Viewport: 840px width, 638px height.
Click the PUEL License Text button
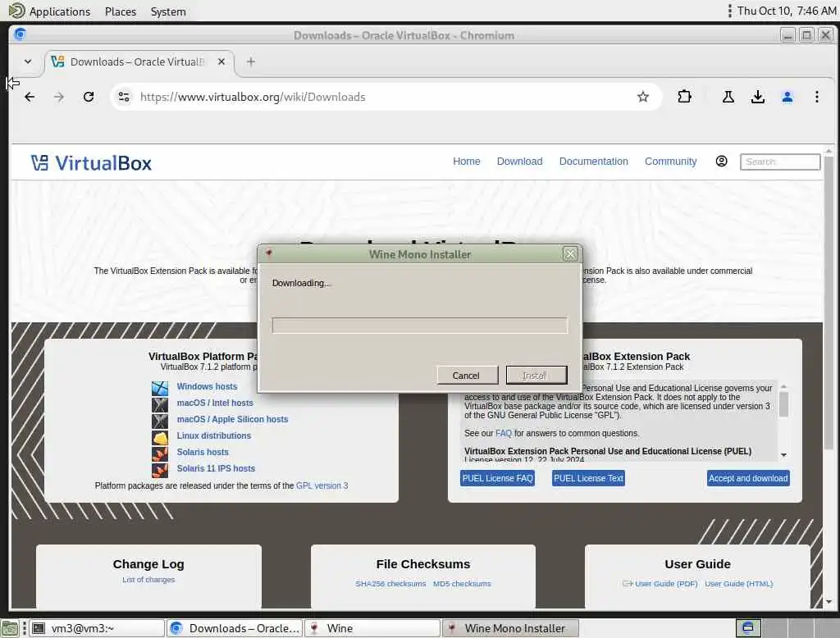(588, 478)
